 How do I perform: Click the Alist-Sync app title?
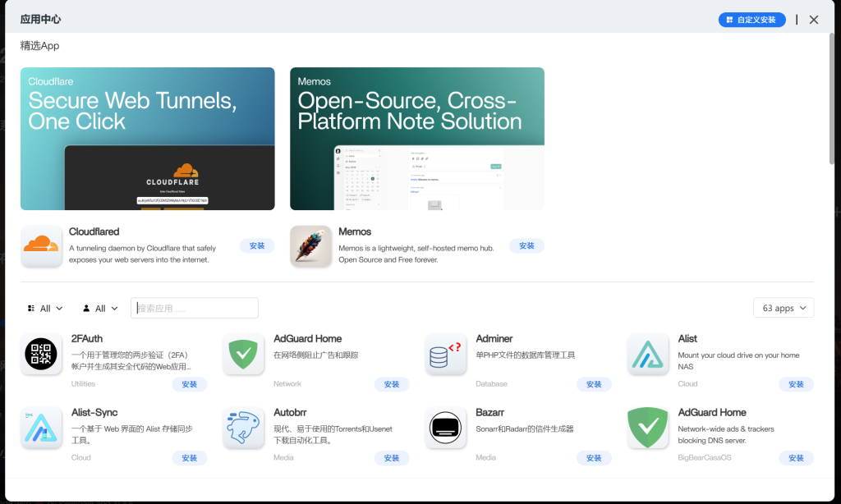94,412
